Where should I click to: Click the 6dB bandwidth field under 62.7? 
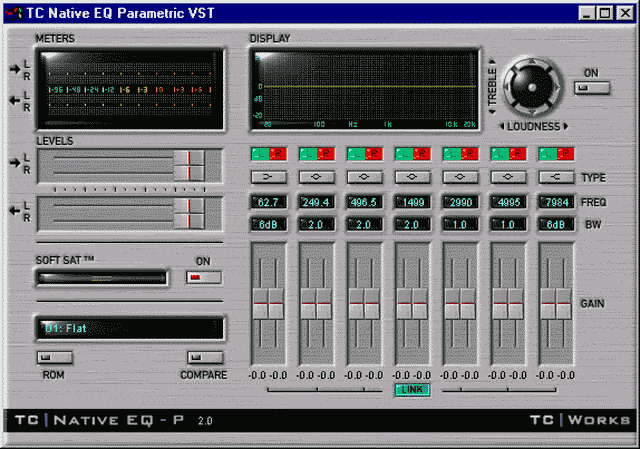tap(269, 224)
